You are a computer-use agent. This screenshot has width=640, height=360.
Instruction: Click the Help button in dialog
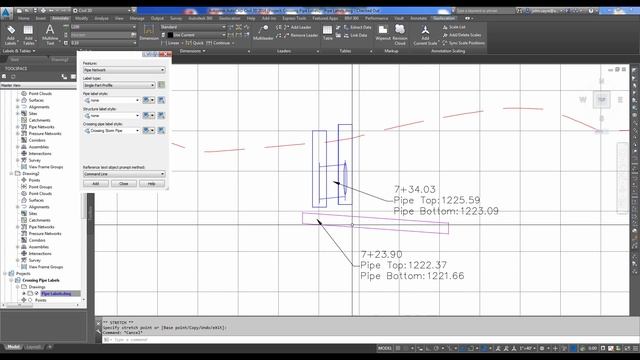coord(151,184)
